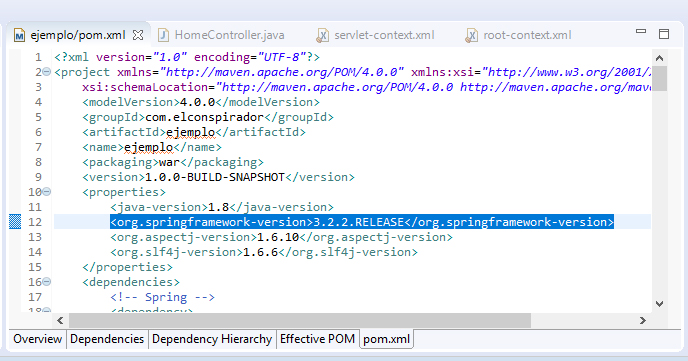Open the Overview tab
This screenshot has height=361, width=688.
pyautogui.click(x=37, y=339)
